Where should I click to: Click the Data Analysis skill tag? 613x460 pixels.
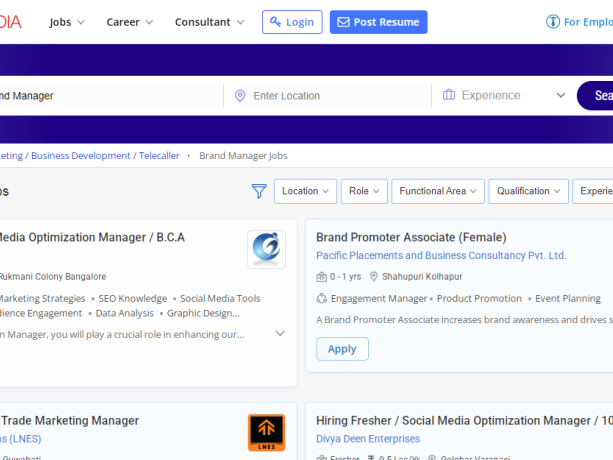(125, 313)
